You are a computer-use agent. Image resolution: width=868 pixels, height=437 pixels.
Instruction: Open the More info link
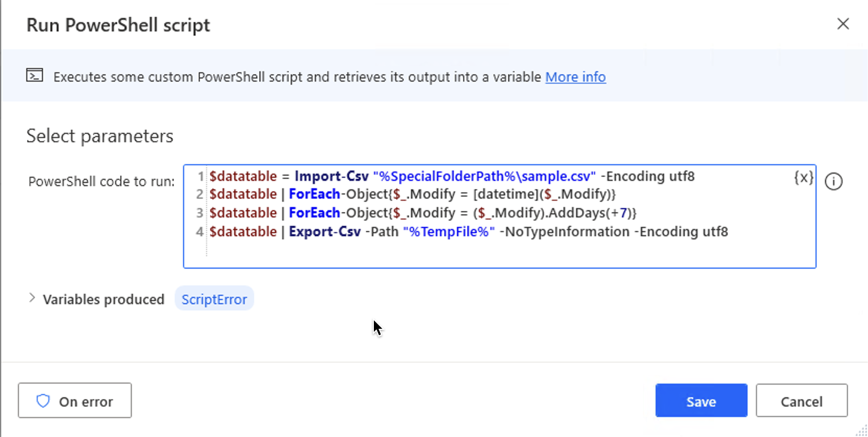[x=575, y=77]
